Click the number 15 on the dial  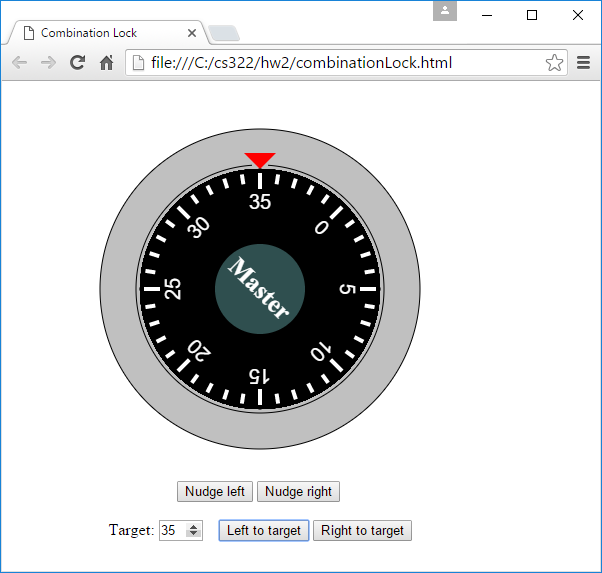259,376
